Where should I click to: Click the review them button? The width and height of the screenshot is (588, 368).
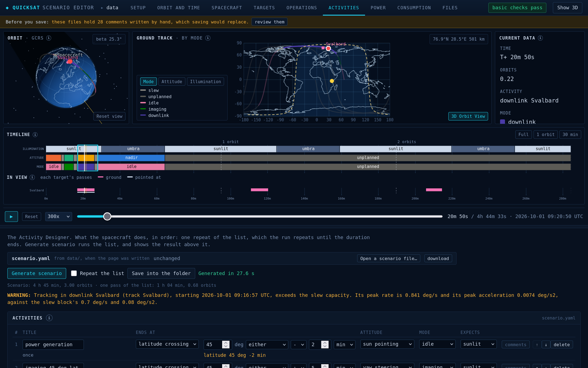[269, 22]
